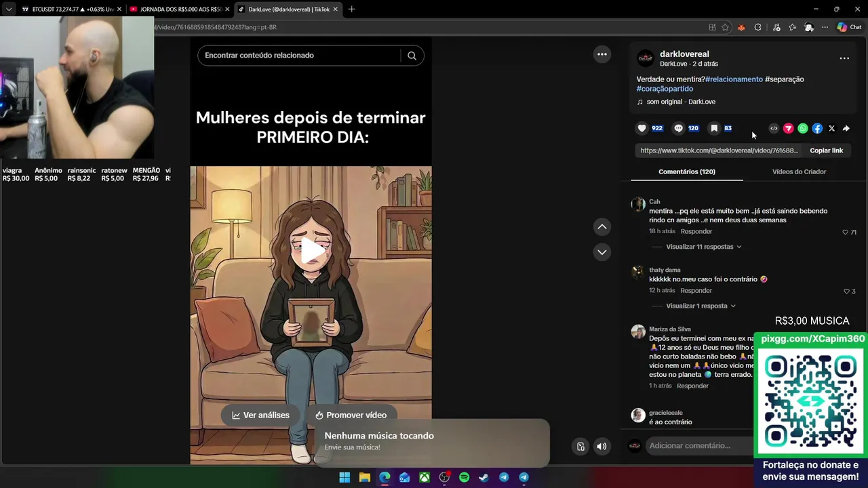Reply to thaty dama's comment
868x488 pixels.
point(696,291)
